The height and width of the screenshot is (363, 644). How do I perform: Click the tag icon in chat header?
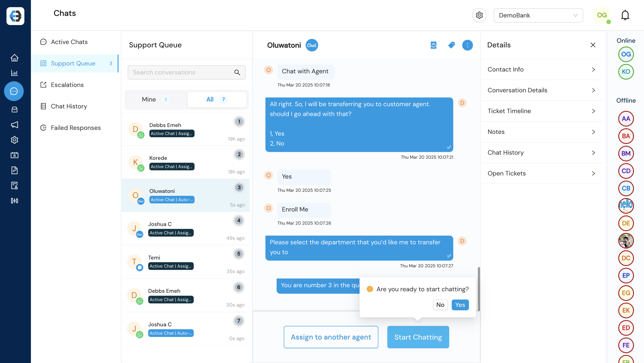tap(451, 45)
